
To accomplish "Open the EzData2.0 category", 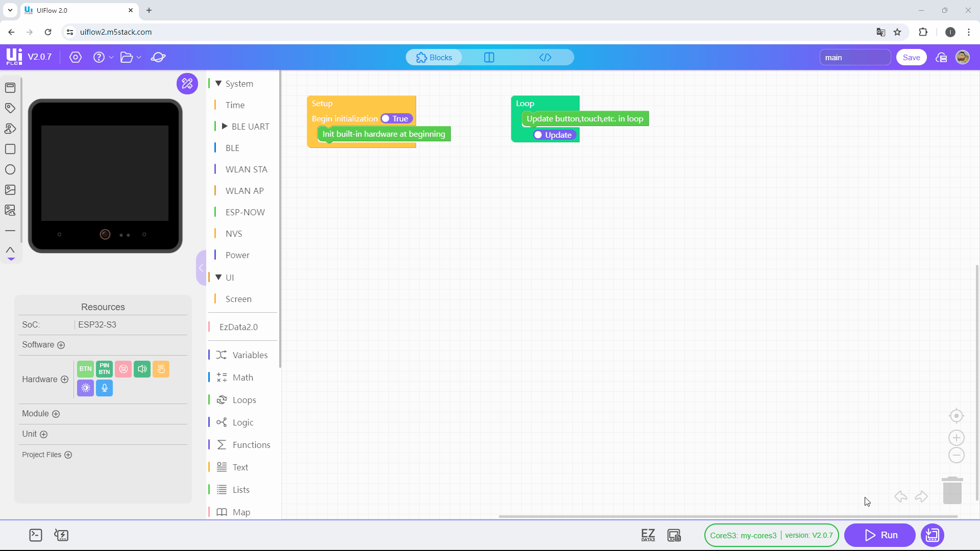I will click(238, 327).
